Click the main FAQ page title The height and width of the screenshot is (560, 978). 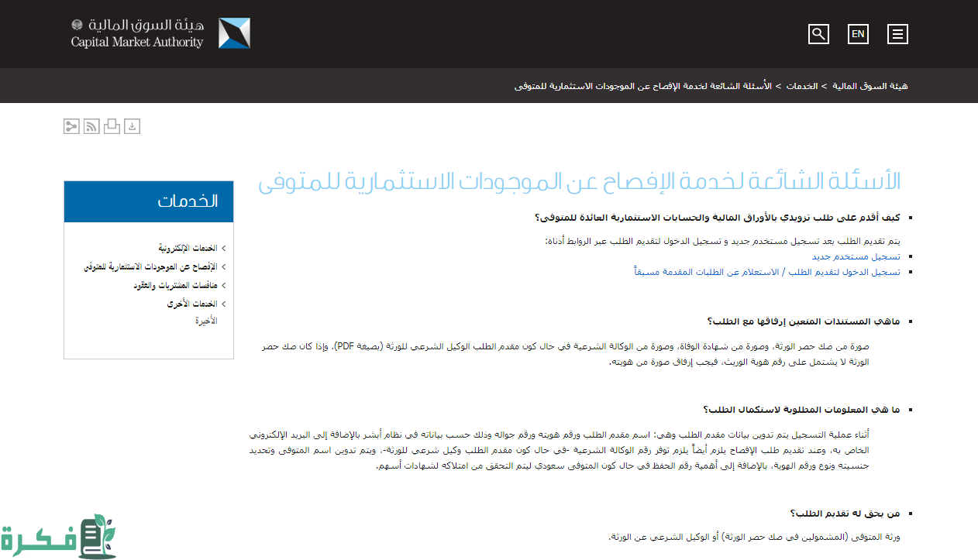[x=579, y=183]
